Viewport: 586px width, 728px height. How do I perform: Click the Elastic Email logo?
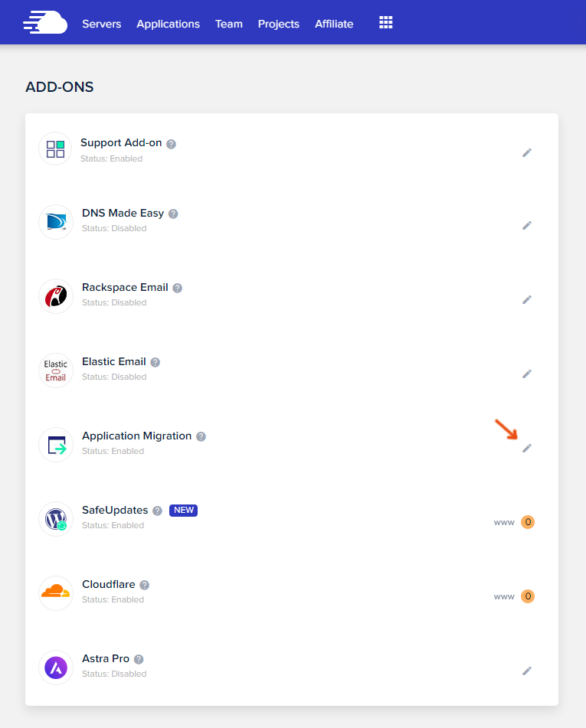pos(56,371)
